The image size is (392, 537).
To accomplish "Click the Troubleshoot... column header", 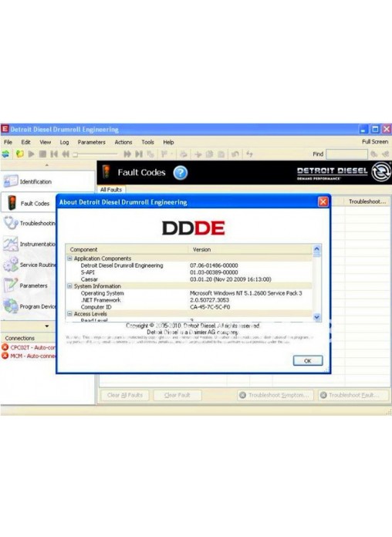I will point(367,201).
